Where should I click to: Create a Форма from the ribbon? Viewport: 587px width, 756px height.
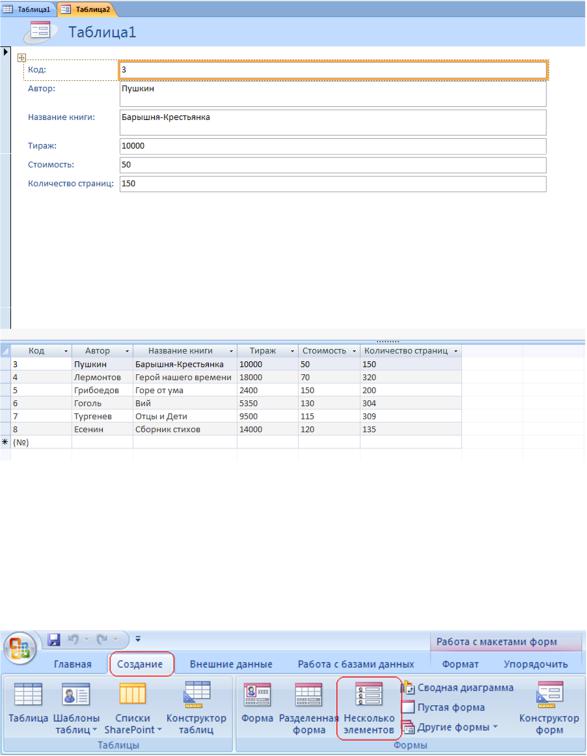point(257,703)
